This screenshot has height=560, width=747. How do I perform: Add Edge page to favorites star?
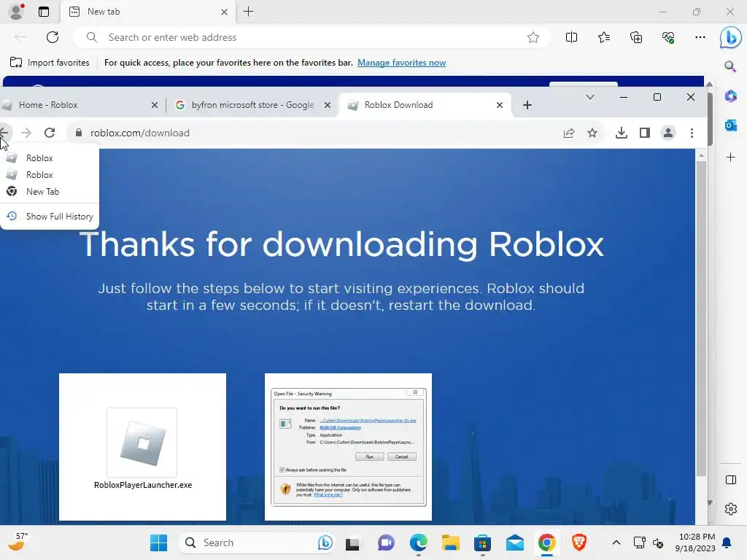(x=533, y=37)
